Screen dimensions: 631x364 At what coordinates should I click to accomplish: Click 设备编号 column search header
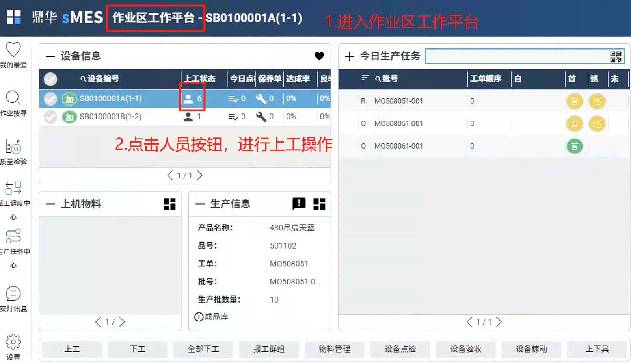point(100,79)
